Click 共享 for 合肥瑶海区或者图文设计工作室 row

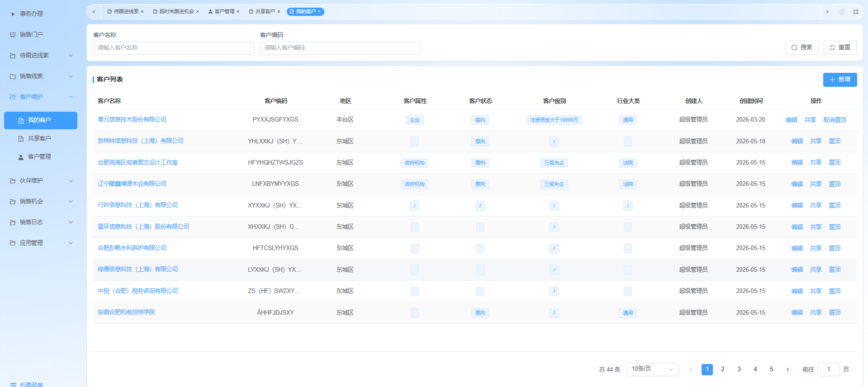(x=816, y=163)
